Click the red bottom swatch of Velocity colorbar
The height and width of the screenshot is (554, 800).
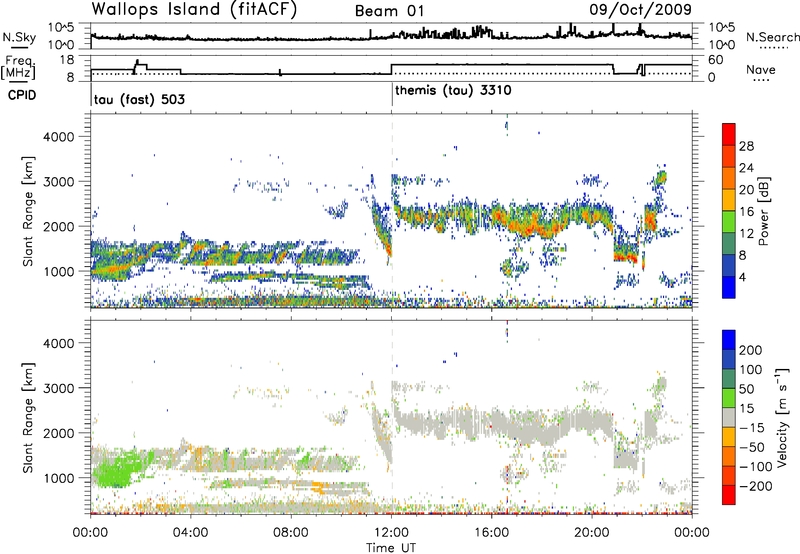click(729, 495)
